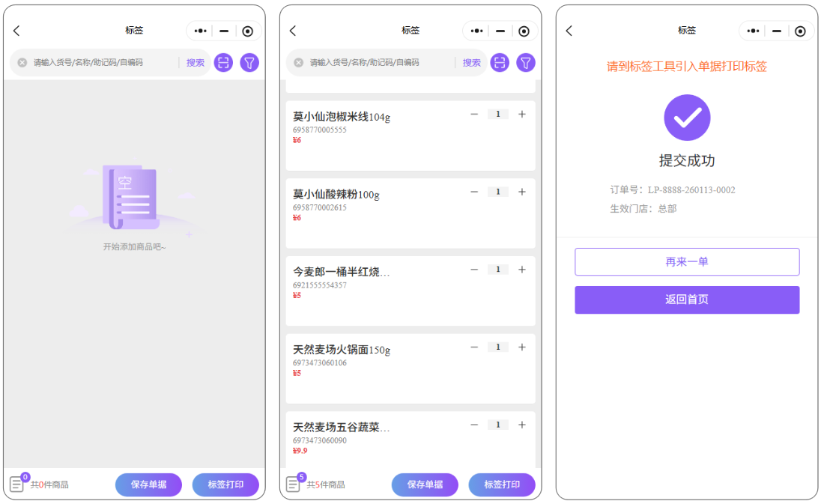
Task: Edit quantity field of 莫小仙酸辣粉100g
Action: coord(498,192)
